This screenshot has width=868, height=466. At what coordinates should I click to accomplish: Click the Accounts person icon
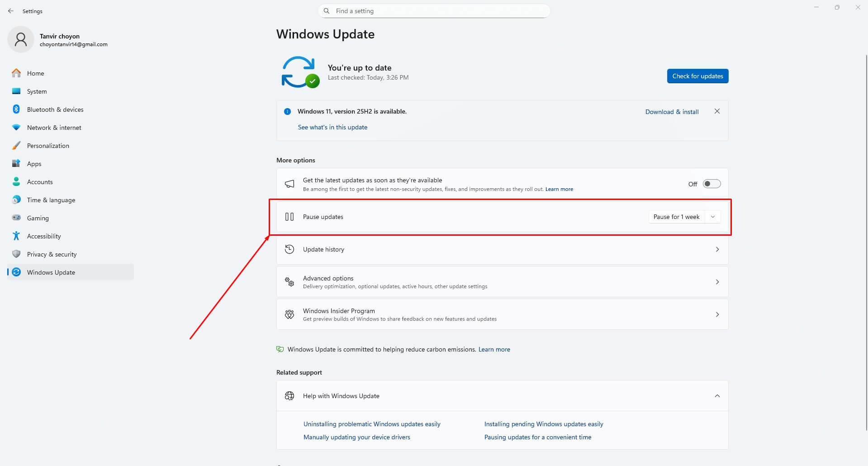[16, 181]
